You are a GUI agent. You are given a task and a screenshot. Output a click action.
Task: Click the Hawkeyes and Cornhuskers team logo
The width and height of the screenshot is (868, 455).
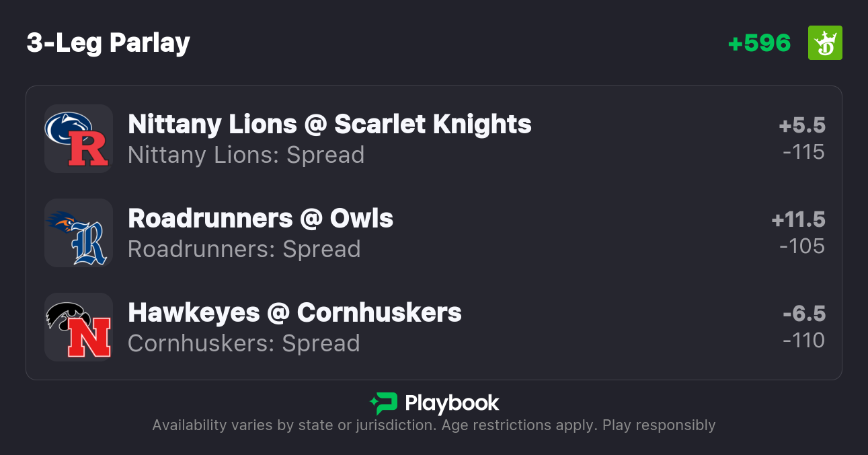click(x=78, y=327)
